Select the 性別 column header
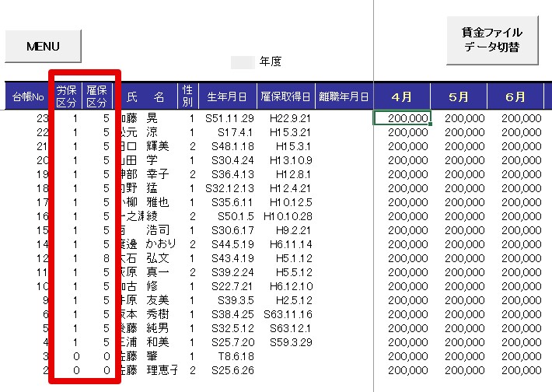This screenshot has width=552, height=392. point(188,96)
